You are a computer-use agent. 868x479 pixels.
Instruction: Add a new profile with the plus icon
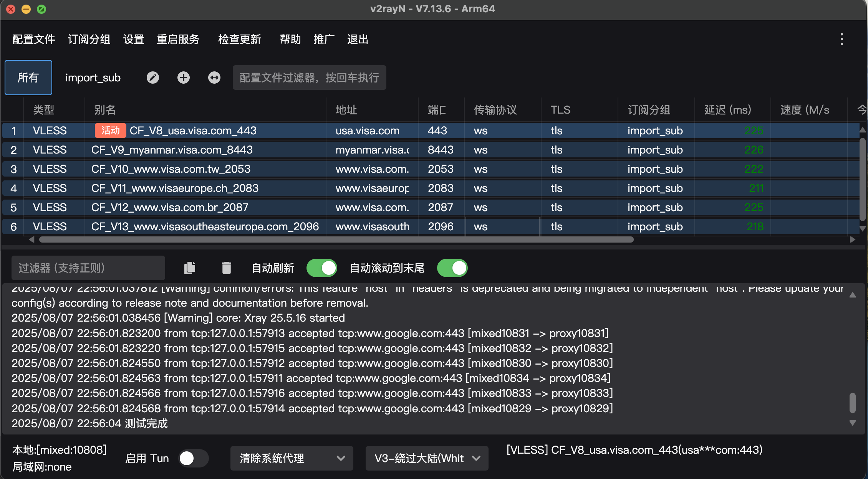[183, 77]
